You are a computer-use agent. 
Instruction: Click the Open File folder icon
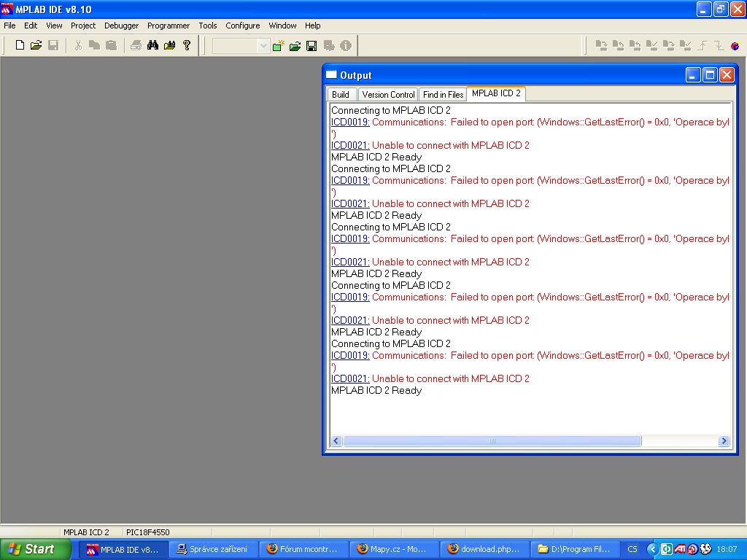(x=36, y=45)
